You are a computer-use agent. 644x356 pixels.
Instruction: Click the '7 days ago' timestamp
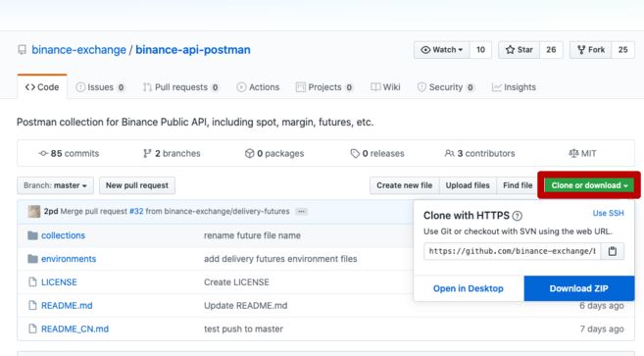[602, 329]
